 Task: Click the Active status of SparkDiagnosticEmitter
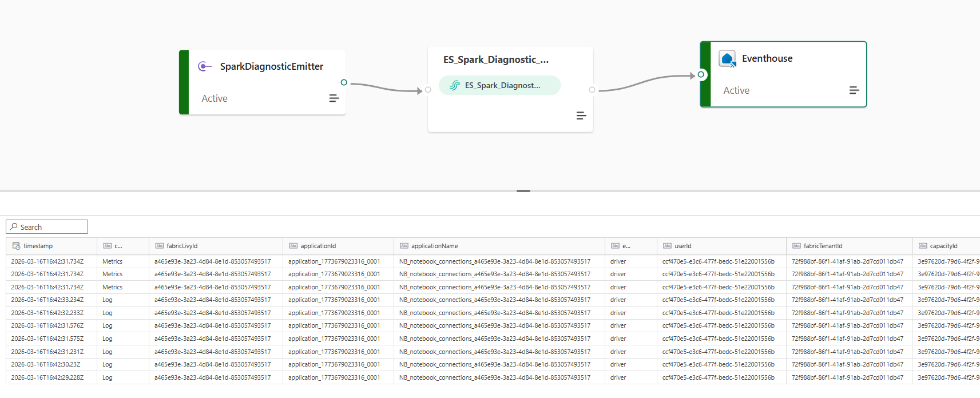215,98
